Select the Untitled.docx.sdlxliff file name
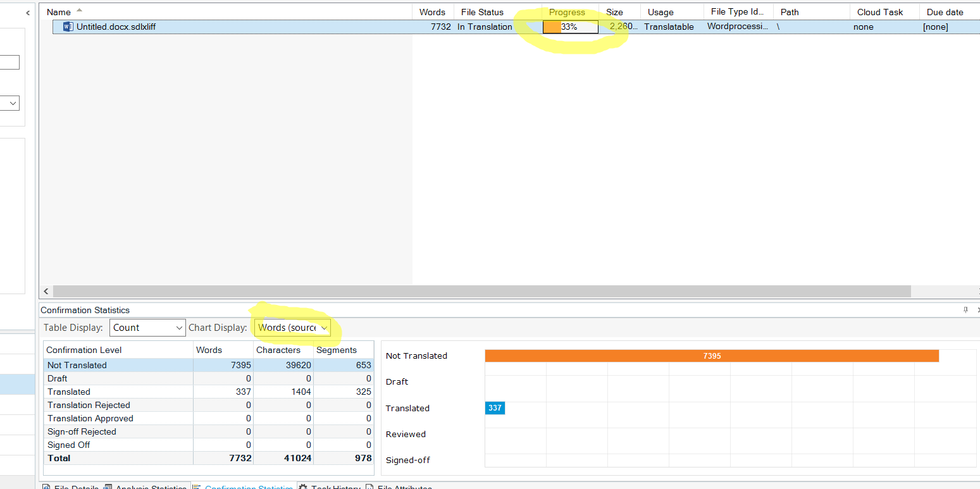The width and height of the screenshot is (980, 489). tap(116, 27)
